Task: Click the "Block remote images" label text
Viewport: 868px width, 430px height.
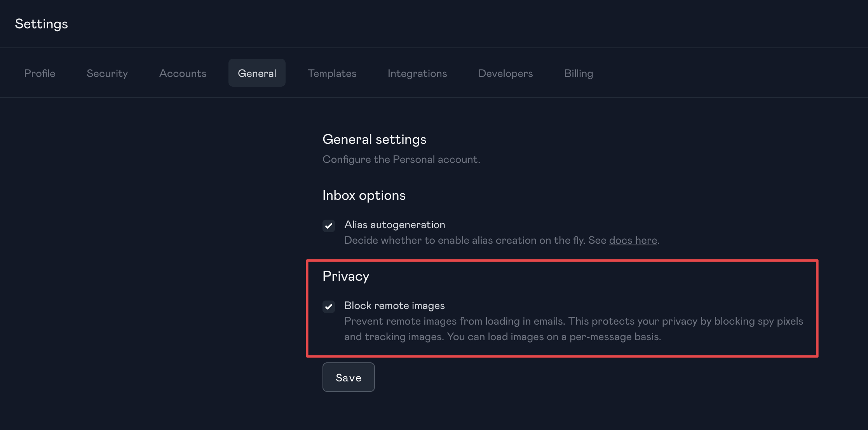Action: (x=394, y=306)
